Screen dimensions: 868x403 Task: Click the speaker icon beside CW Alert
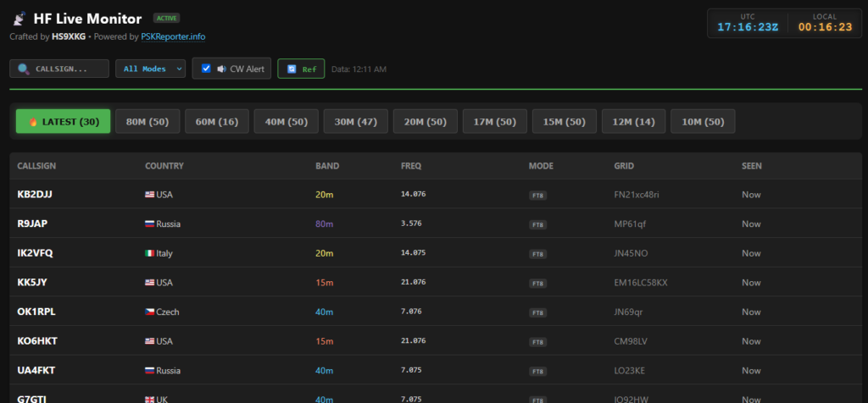coord(221,69)
